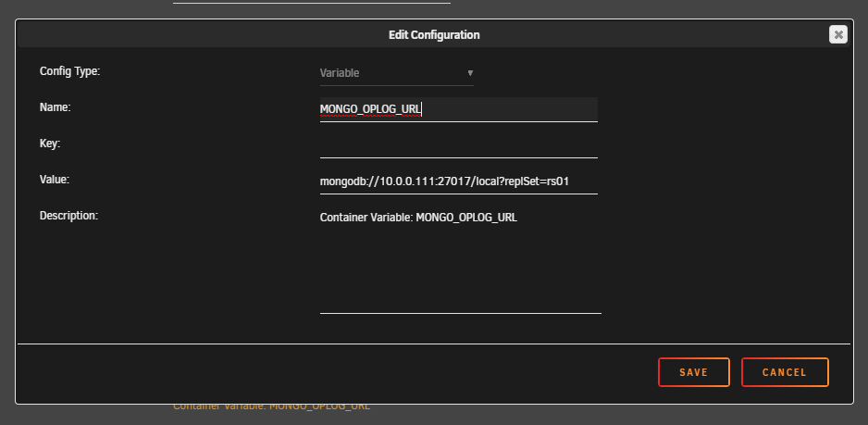Click the Value field with mongodb URL
Screen dimensions: 868x425
pyautogui.click(x=459, y=181)
